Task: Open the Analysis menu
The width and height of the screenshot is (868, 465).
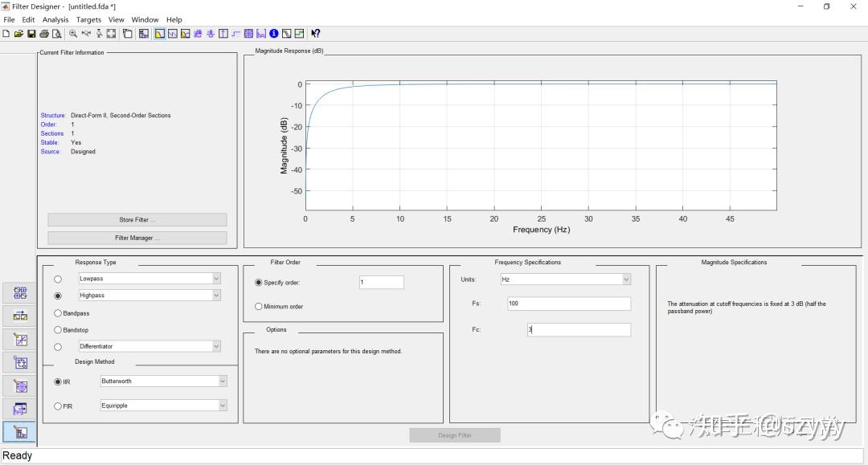Action: [x=55, y=20]
